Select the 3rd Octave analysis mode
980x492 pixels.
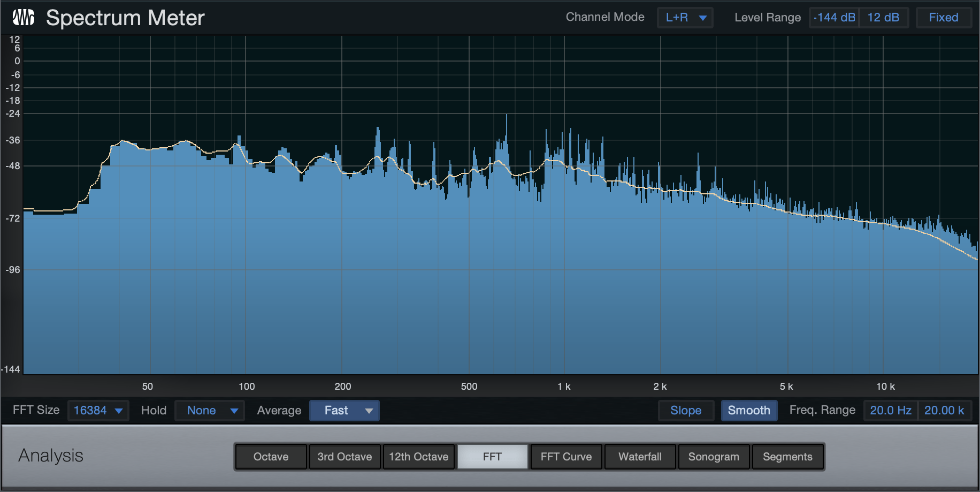344,457
